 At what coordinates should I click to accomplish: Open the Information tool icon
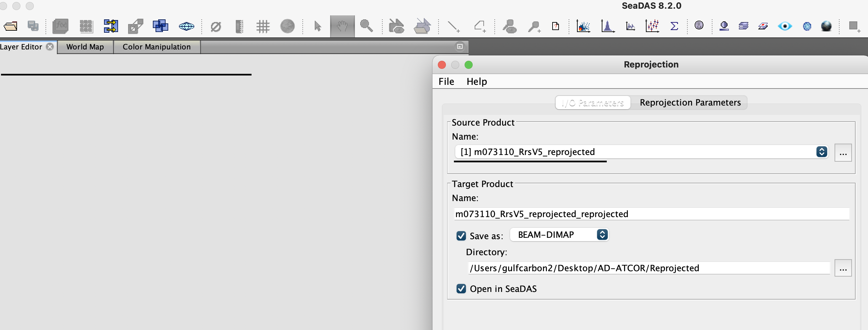click(x=699, y=25)
